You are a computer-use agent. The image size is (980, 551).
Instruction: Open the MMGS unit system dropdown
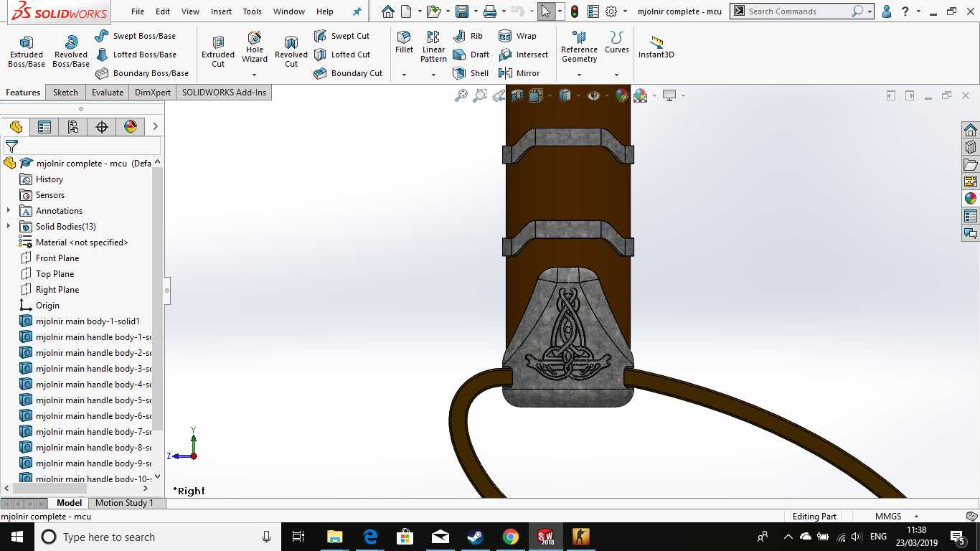point(916,517)
